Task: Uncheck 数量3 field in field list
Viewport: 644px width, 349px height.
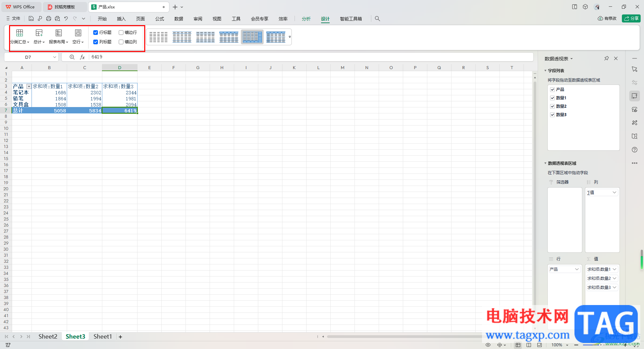Action: [552, 115]
